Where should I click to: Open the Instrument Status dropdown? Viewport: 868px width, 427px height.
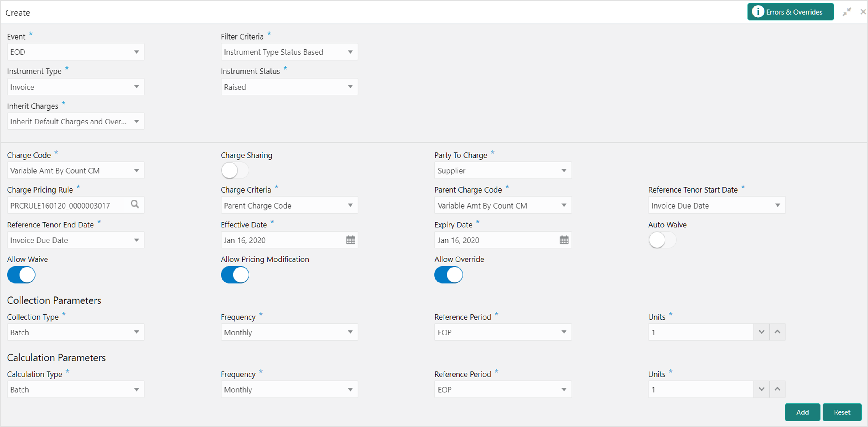point(289,87)
